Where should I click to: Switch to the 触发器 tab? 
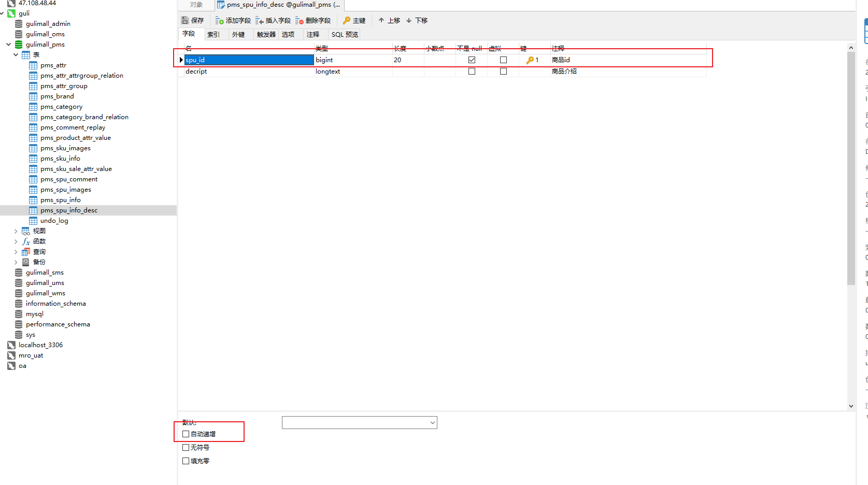266,35
